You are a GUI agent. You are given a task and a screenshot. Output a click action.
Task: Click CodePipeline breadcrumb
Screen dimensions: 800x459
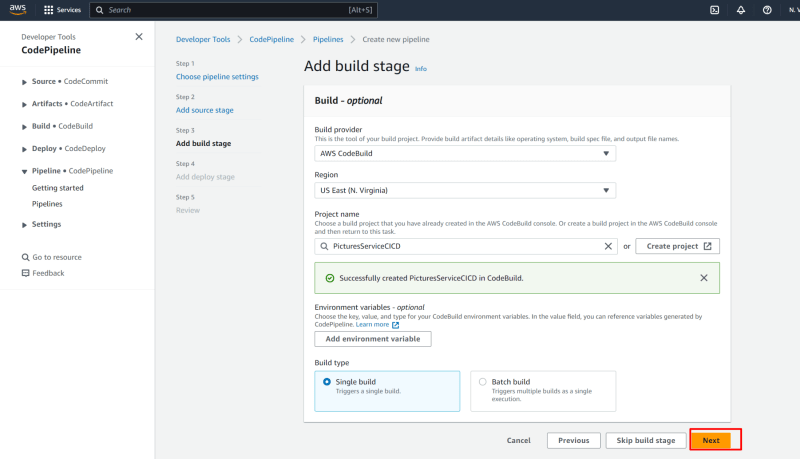[271, 39]
